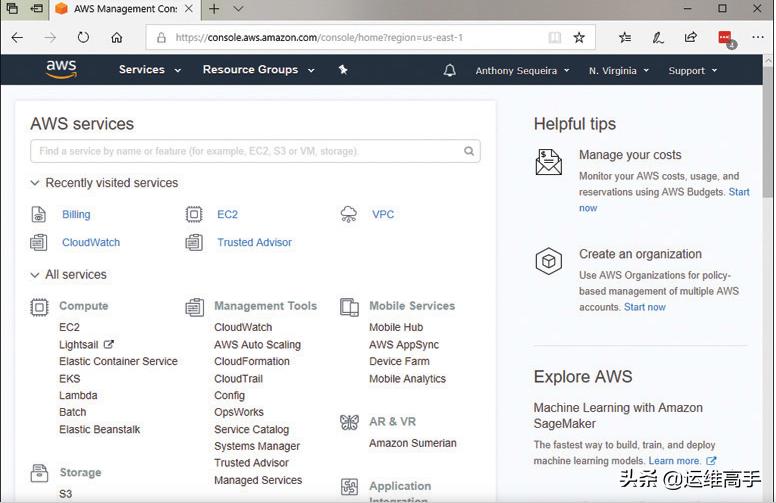
Task: Click the Billing link
Action: pos(76,214)
